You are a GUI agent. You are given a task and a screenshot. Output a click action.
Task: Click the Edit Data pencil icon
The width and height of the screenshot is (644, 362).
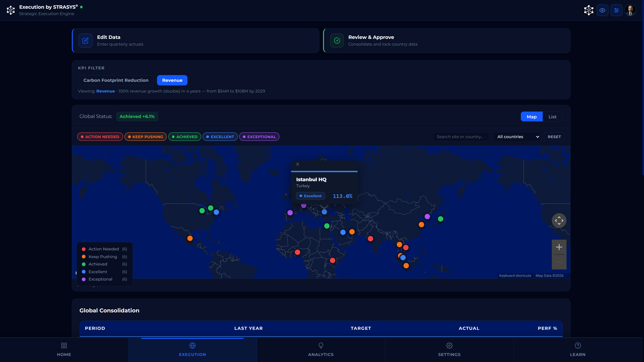pos(86,40)
